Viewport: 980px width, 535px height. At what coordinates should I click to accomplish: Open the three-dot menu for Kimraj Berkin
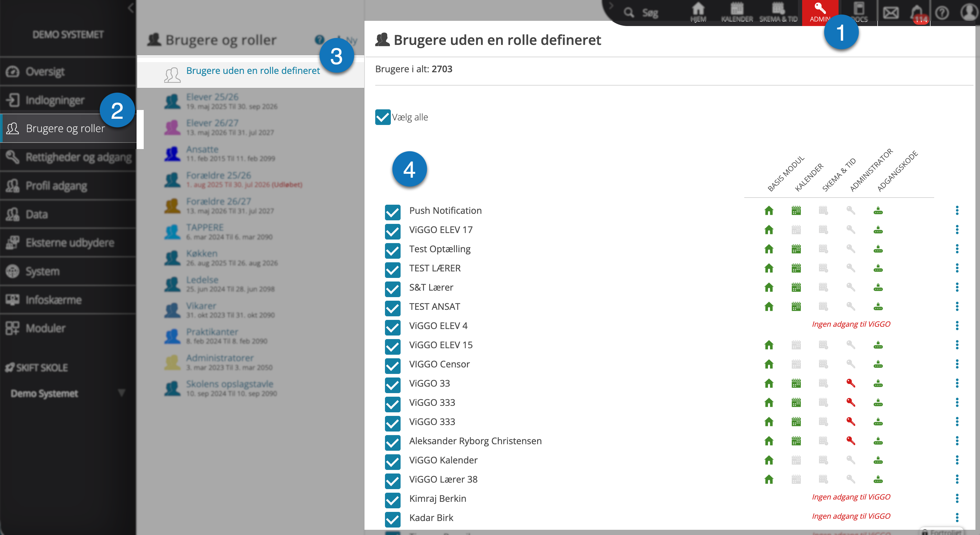pos(957,499)
